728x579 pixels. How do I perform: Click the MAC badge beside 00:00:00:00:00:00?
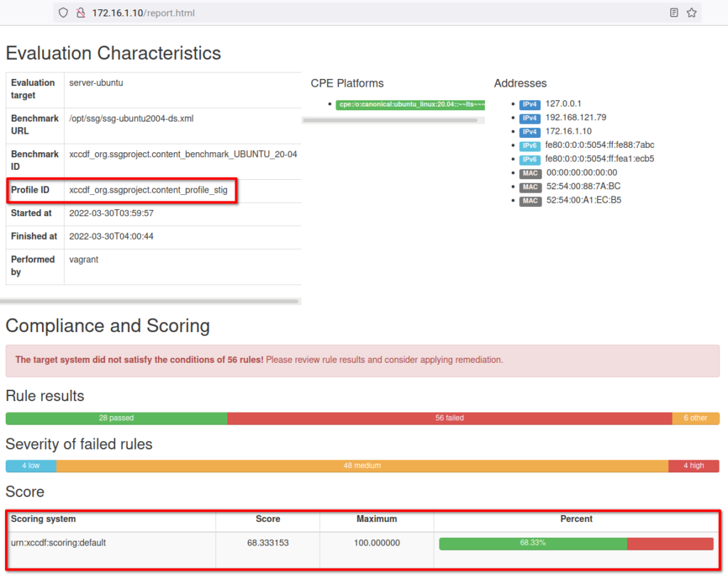530,173
